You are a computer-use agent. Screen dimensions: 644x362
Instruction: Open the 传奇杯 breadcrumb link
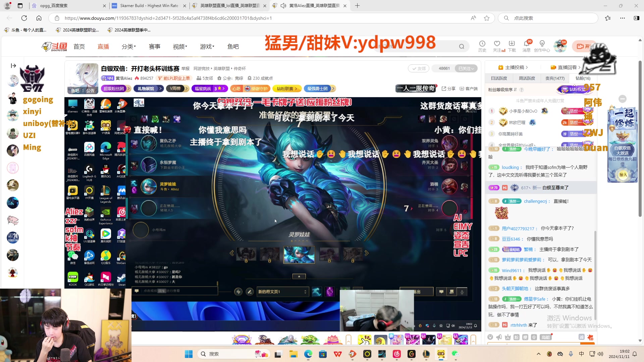point(240,69)
